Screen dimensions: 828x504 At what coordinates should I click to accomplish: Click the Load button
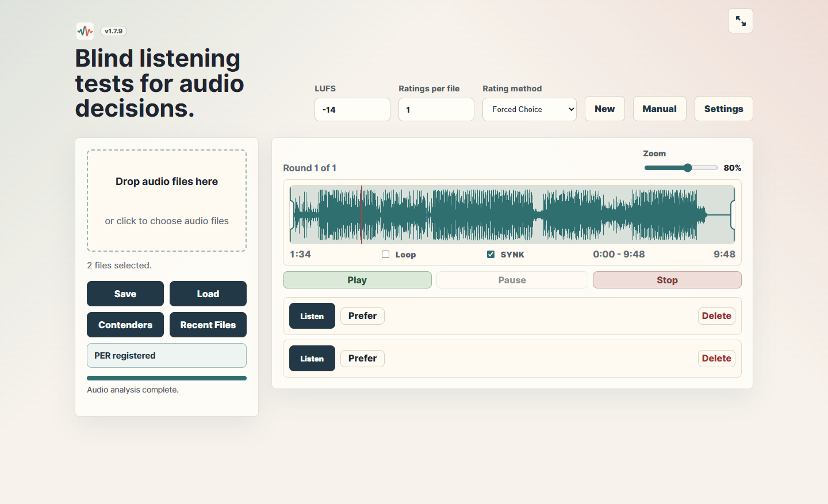point(208,294)
